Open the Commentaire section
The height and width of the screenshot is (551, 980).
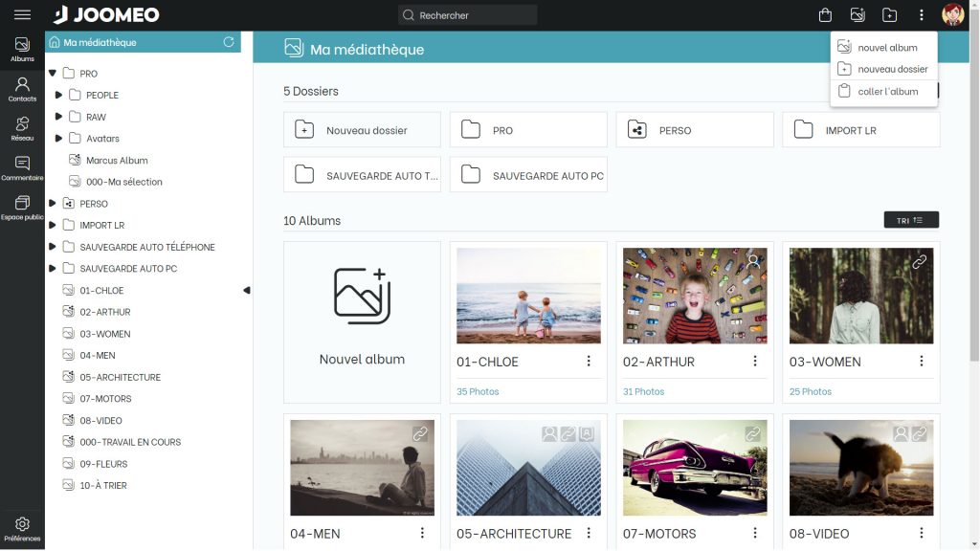tap(22, 168)
